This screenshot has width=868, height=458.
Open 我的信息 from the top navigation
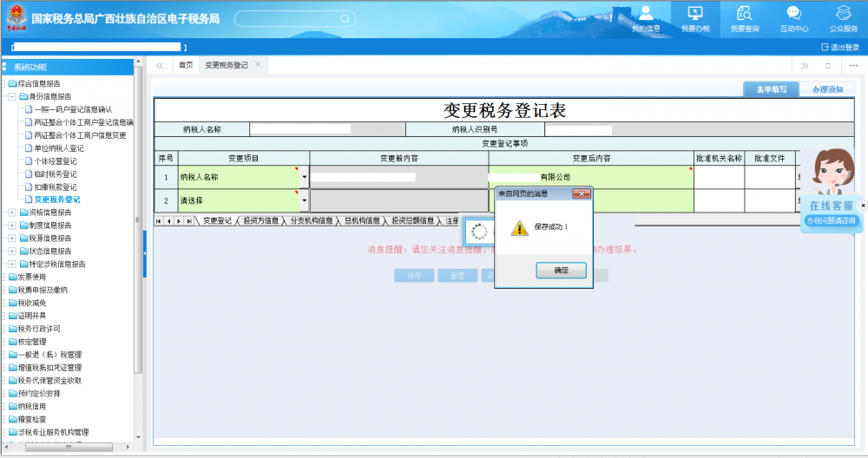[645, 18]
